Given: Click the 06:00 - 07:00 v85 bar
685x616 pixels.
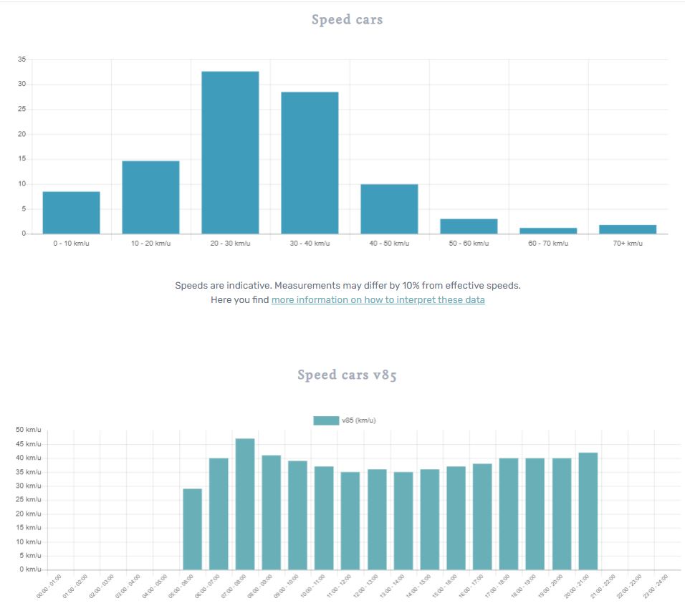Looking at the screenshot, I should (x=219, y=514).
